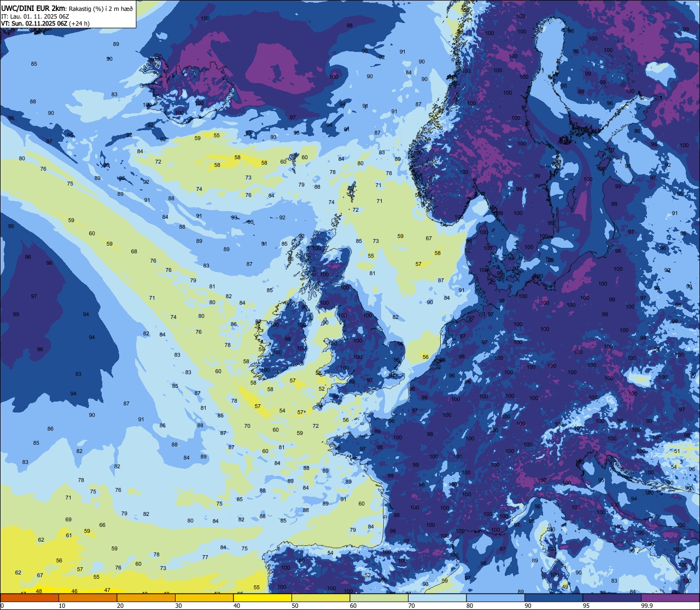The image size is (700, 610).
Task: Click the humidity value '61' on the map
Action: point(69,535)
